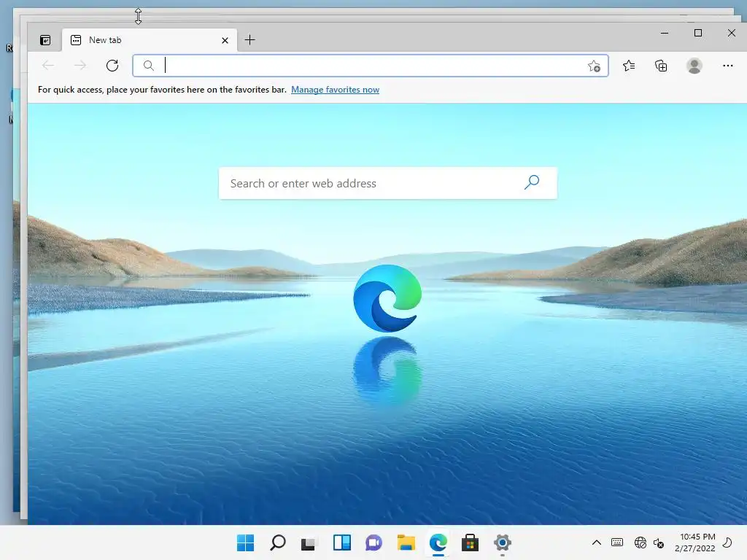Add this page to favorites star icon

coord(594,66)
